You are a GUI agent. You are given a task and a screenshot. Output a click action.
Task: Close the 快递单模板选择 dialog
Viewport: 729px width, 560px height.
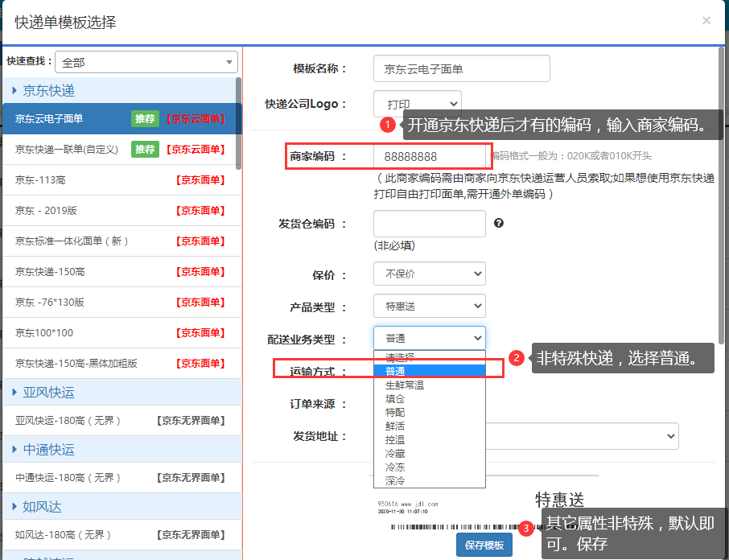[706, 21]
